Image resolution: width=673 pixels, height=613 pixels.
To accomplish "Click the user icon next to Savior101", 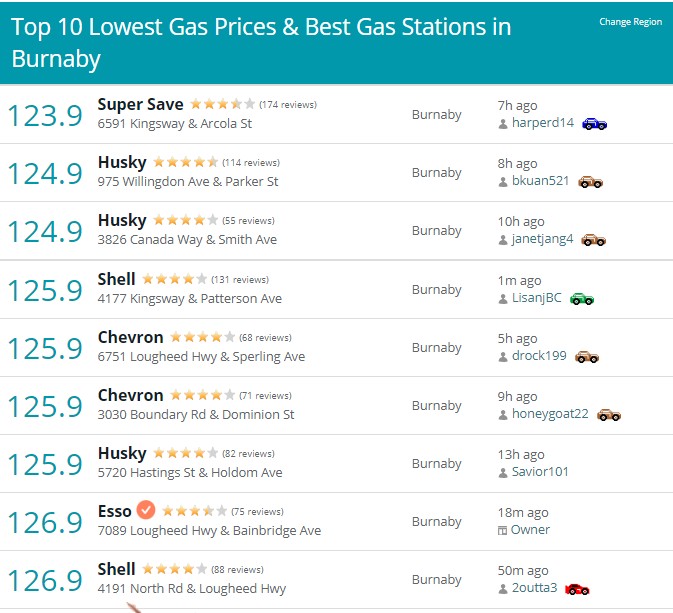I will click(503, 473).
